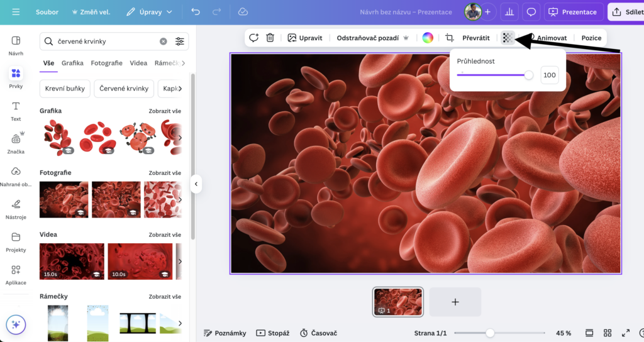Open the Aplikace apps panel
This screenshot has width=644, height=342.
point(16,275)
